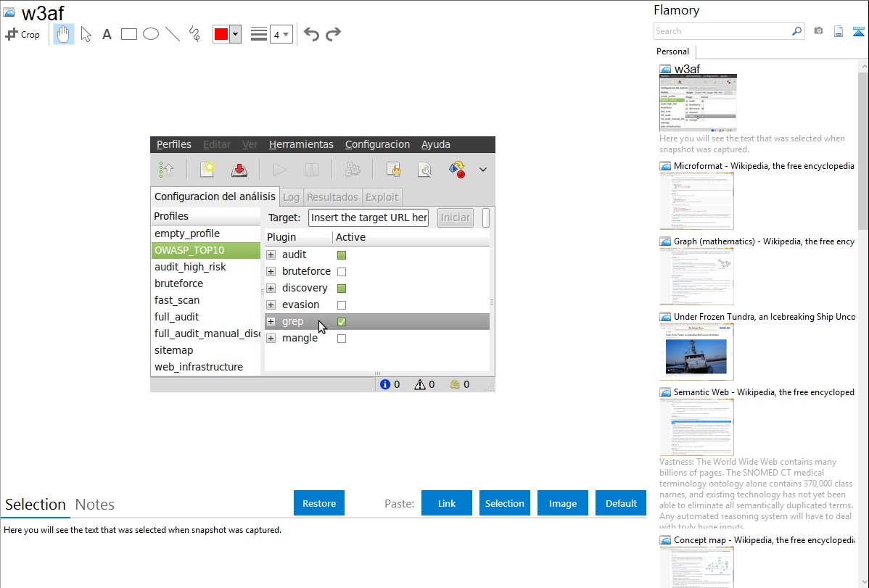Click the w3af wizard toolbar icon
Viewport: 869px width, 588px height.
[x=166, y=170]
